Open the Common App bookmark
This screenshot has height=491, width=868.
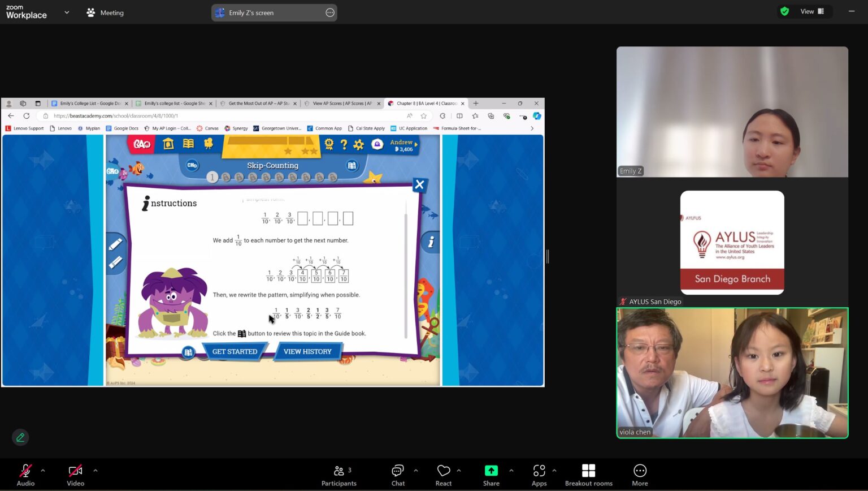click(x=324, y=128)
